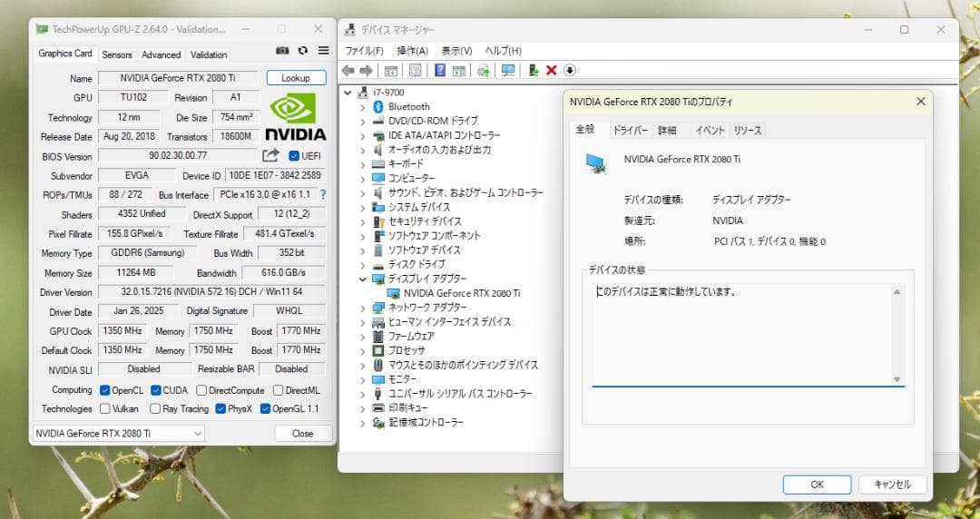Click the Update driver toolbar icon

[x=483, y=71]
